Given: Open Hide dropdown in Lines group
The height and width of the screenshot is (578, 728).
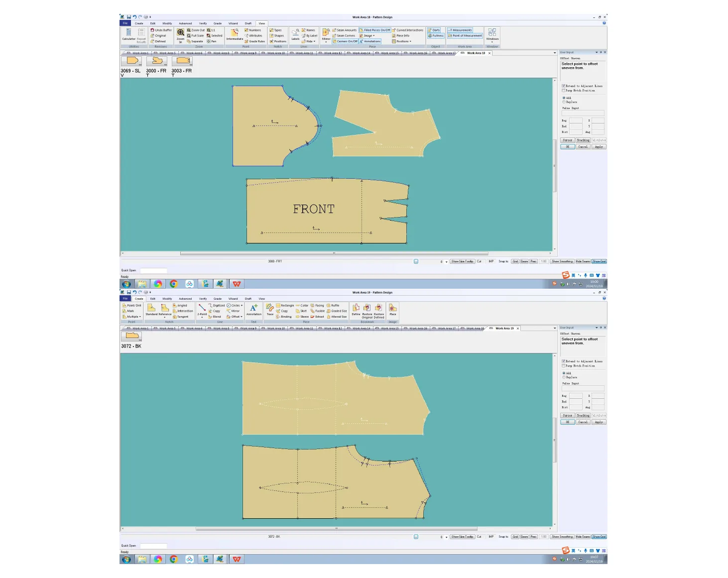Looking at the screenshot, I should 309,41.
